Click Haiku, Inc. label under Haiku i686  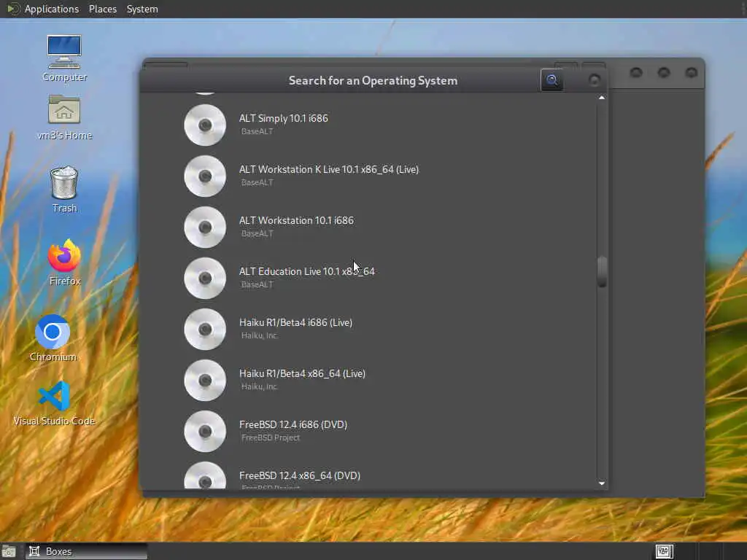(259, 335)
